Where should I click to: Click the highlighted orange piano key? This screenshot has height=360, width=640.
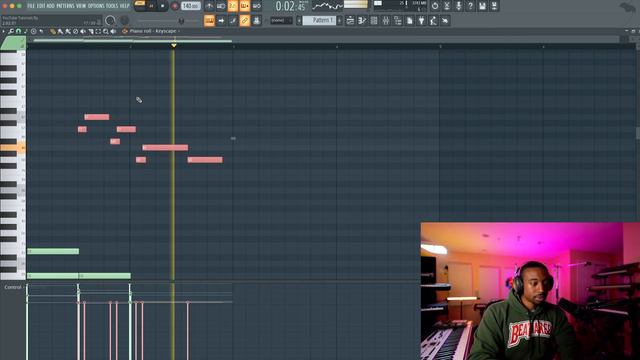click(x=13, y=148)
